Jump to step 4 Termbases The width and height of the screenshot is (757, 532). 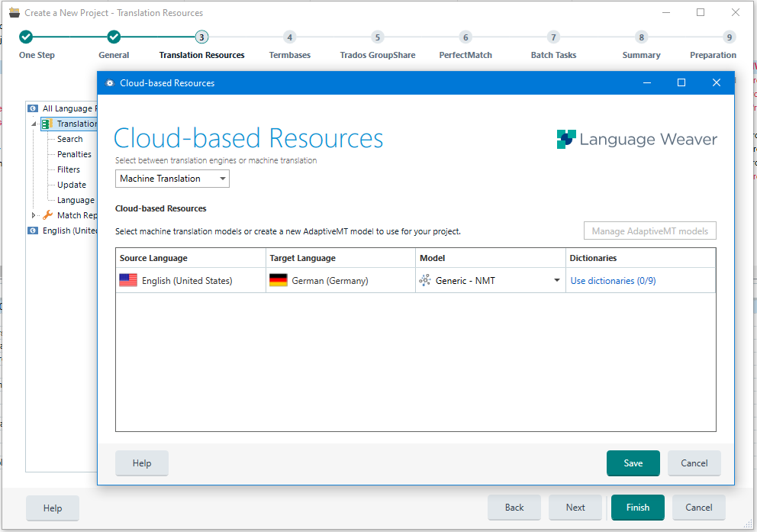pos(289,37)
